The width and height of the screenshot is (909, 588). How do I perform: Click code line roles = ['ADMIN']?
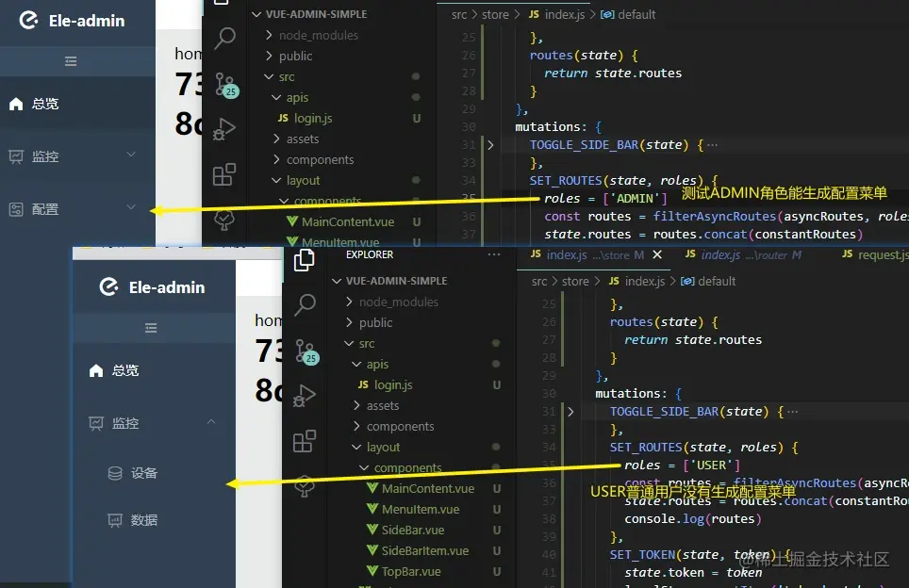click(605, 198)
